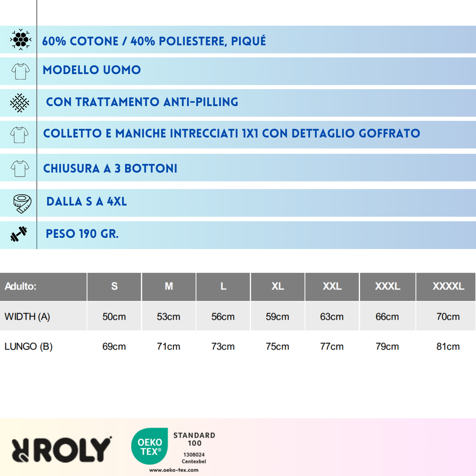Select the XL size column header
476x476 pixels.
(278, 286)
